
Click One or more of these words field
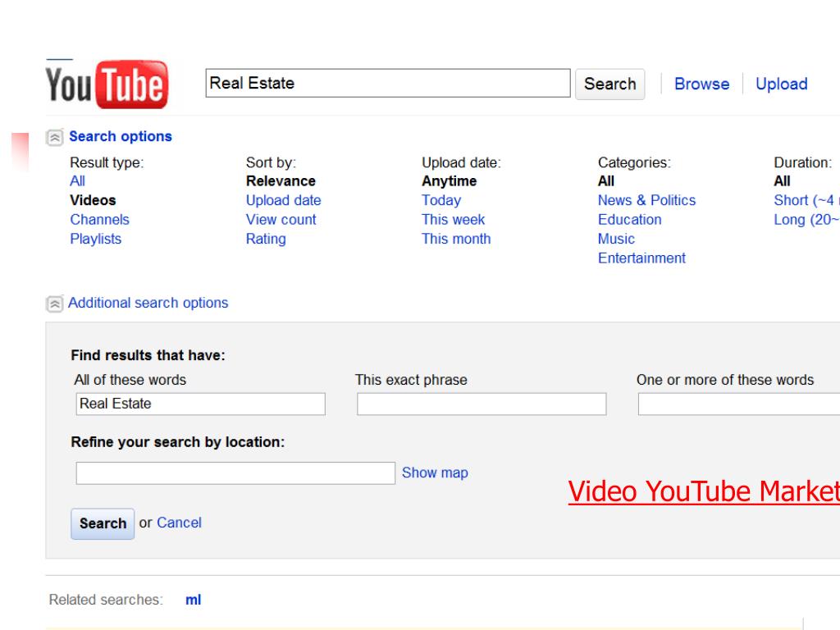pos(739,404)
